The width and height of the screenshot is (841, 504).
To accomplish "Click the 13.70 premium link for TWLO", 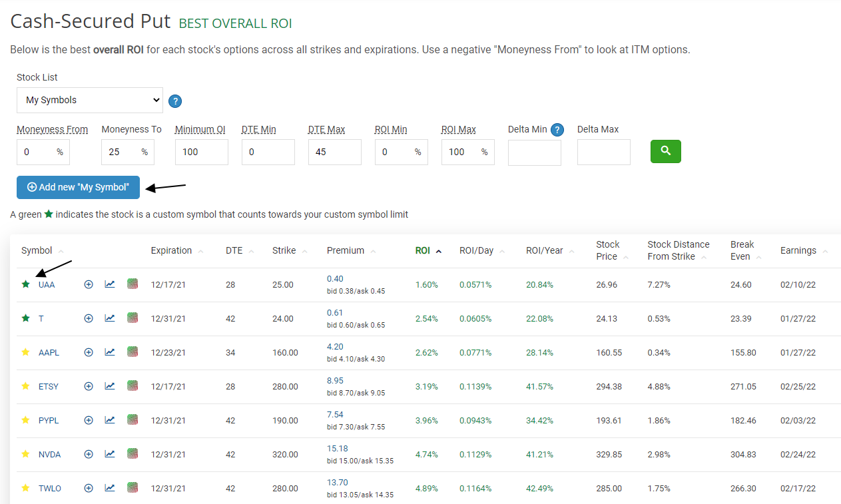I will pyautogui.click(x=337, y=482).
